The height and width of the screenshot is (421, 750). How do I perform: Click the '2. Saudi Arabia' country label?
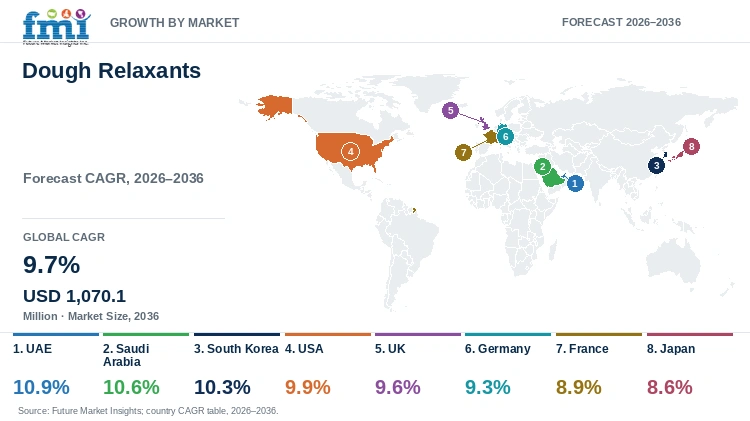pyautogui.click(x=126, y=355)
